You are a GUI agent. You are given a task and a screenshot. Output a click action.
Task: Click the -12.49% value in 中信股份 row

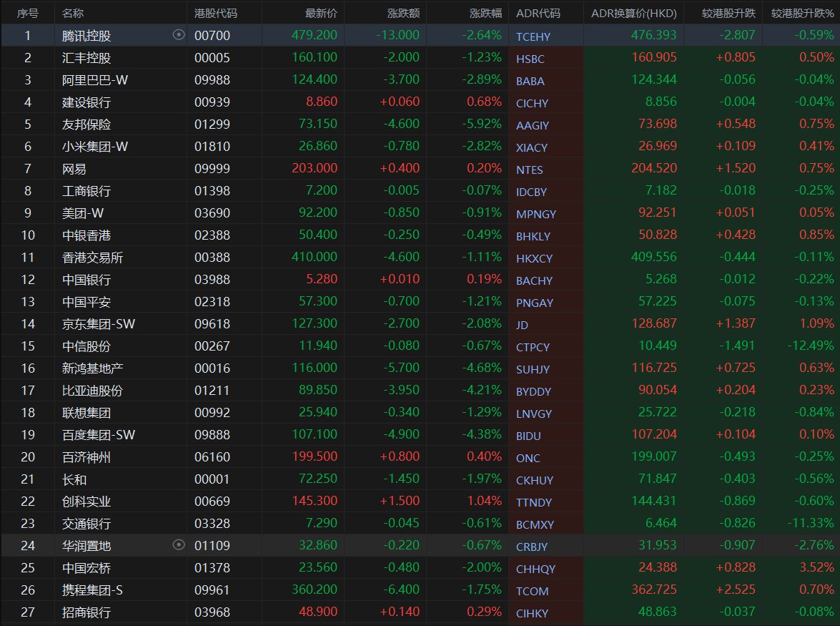[x=811, y=346]
